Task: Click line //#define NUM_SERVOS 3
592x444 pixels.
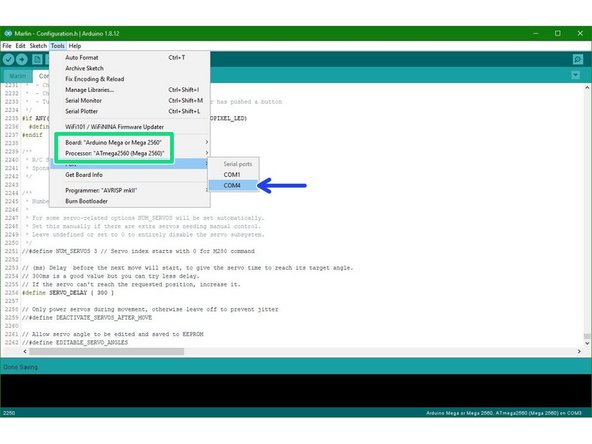Action: click(138, 251)
